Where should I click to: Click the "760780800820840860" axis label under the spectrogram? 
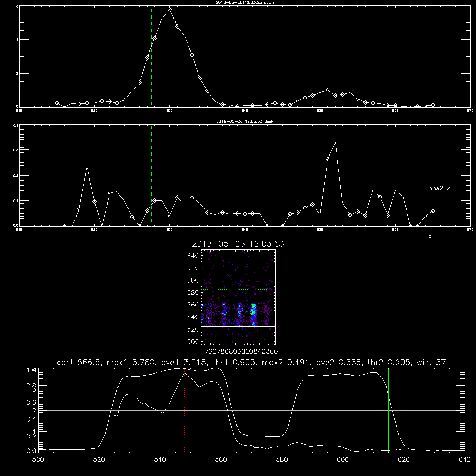241,352
